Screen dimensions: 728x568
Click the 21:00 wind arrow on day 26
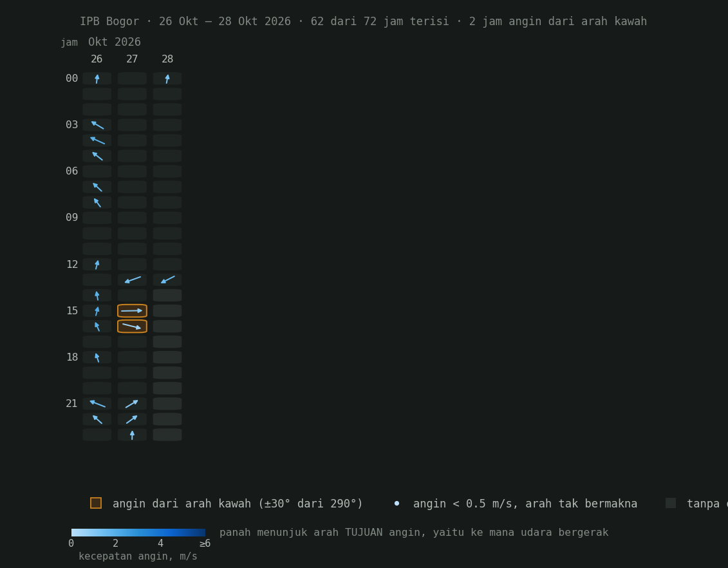97,404
